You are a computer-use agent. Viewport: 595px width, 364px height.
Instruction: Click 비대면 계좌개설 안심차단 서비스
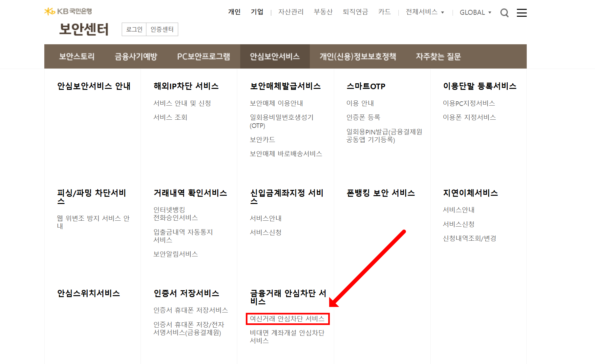(287, 336)
